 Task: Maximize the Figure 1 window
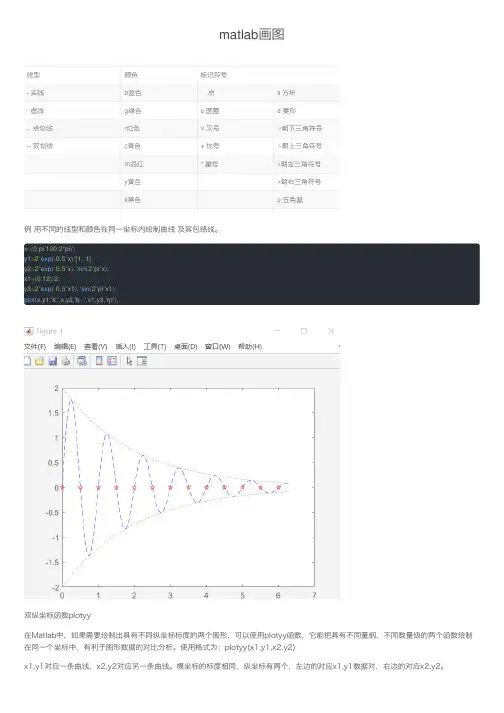point(304,331)
